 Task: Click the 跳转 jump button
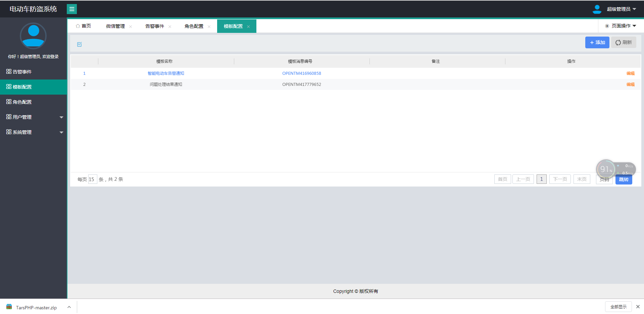(x=624, y=179)
